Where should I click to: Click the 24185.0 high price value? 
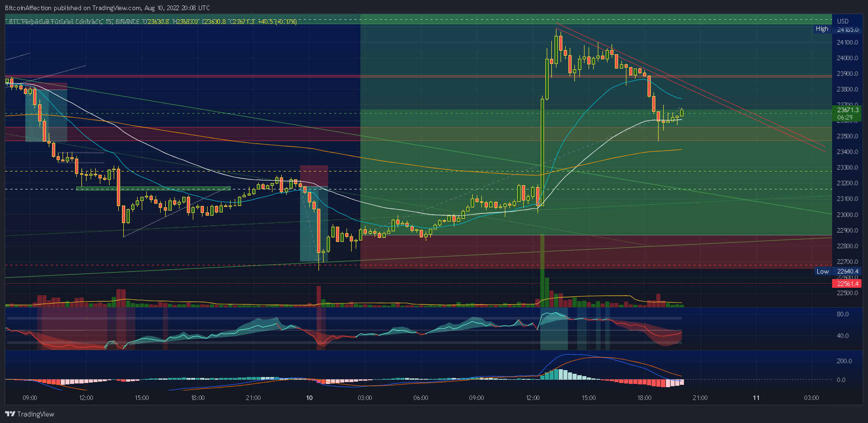click(x=848, y=29)
